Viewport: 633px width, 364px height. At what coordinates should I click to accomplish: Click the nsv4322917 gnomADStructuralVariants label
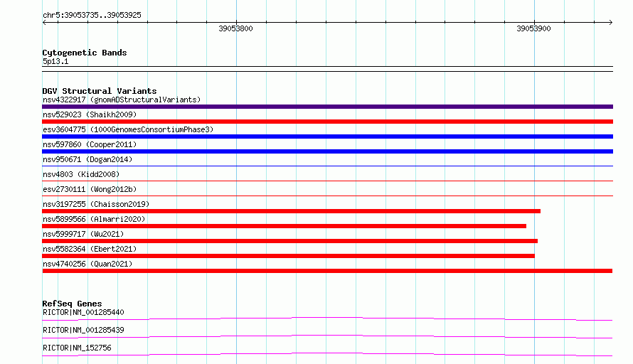(x=122, y=100)
